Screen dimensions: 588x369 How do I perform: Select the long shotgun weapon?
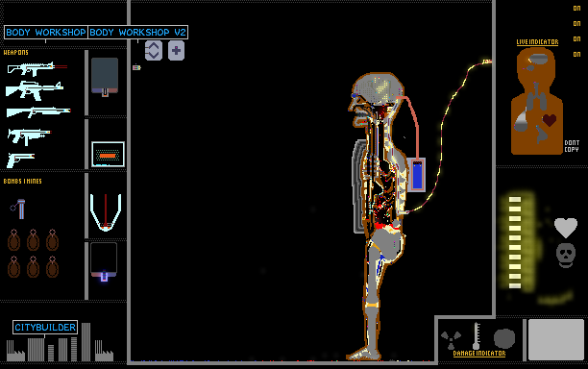click(38, 111)
